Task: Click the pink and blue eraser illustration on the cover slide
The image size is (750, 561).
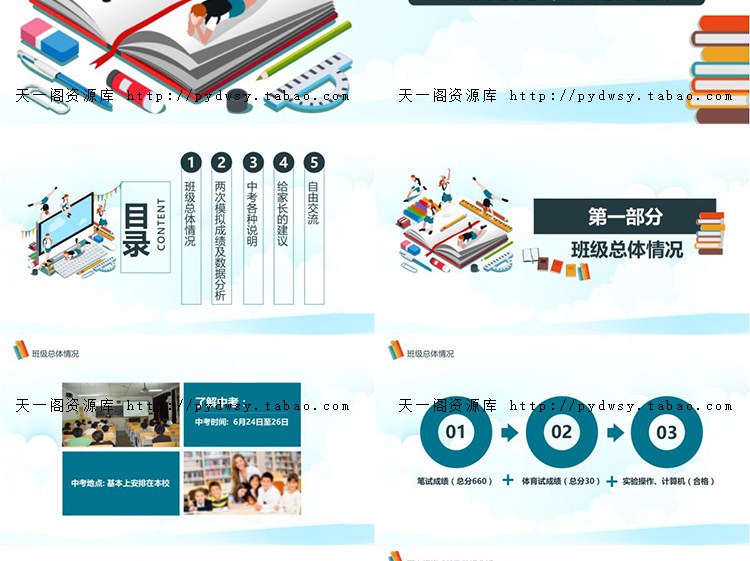Action: point(49,41)
